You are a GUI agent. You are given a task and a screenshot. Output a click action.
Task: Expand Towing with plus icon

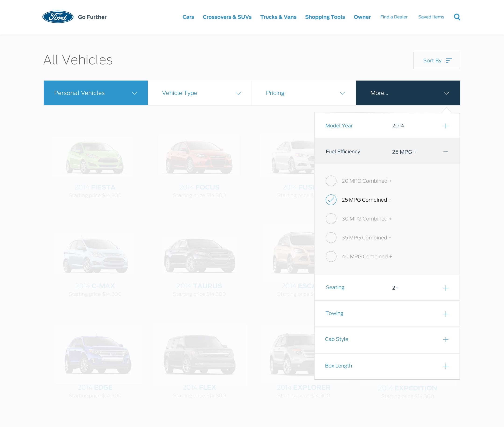pos(445,314)
